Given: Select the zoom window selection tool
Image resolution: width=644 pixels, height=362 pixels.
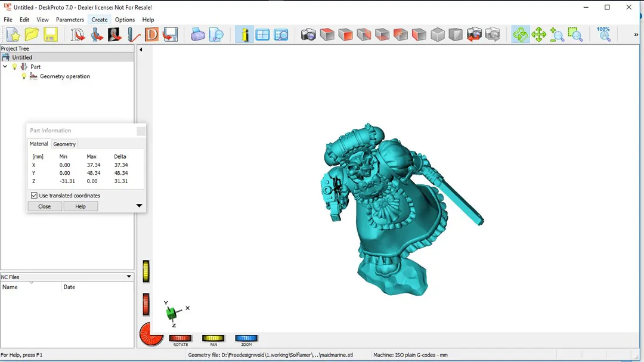Looking at the screenshot, I should [x=575, y=35].
